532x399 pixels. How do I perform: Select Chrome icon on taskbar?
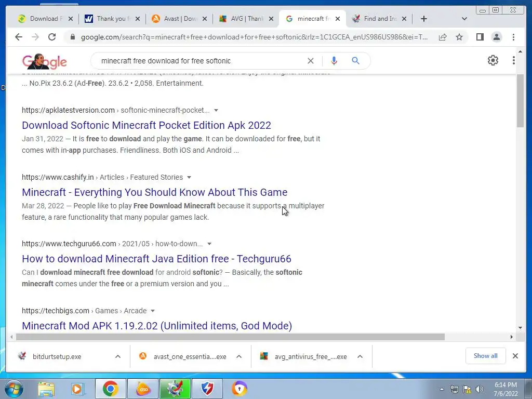pos(110,389)
